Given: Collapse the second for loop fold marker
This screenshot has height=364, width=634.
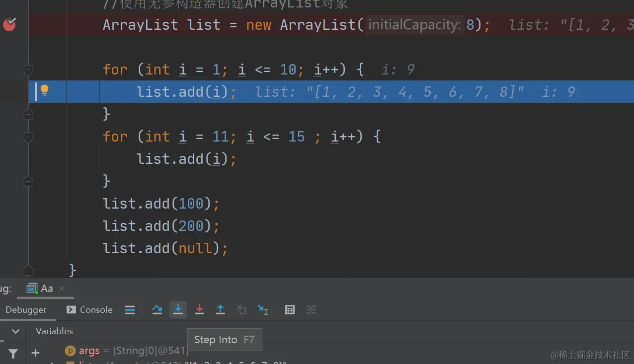Looking at the screenshot, I should [28, 137].
